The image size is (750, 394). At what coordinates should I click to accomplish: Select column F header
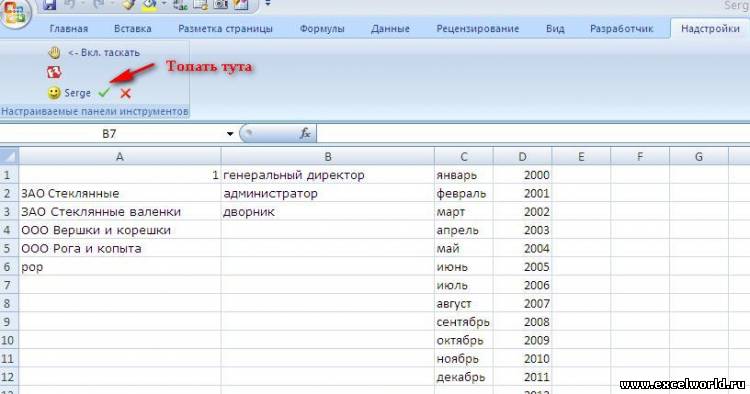click(x=640, y=156)
